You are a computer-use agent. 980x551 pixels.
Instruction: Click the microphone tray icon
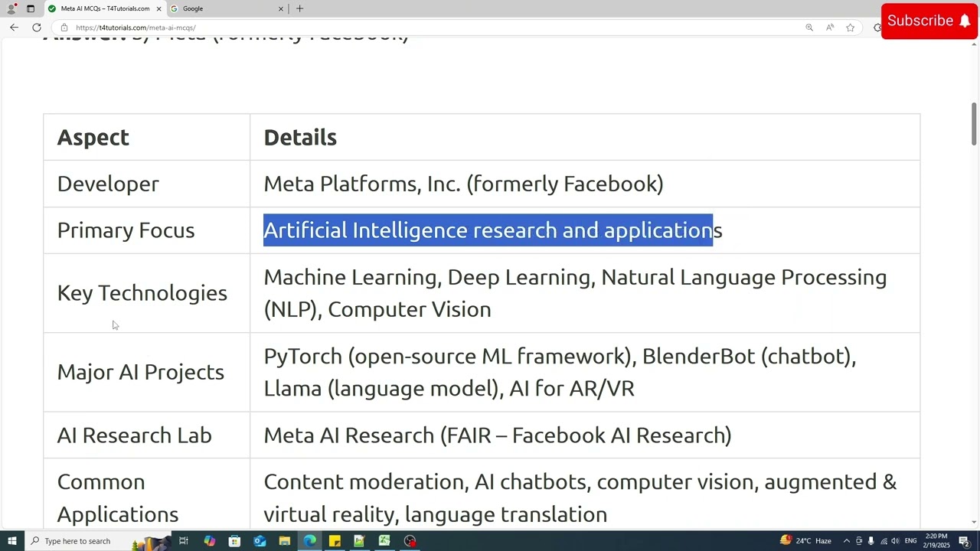tap(871, 541)
